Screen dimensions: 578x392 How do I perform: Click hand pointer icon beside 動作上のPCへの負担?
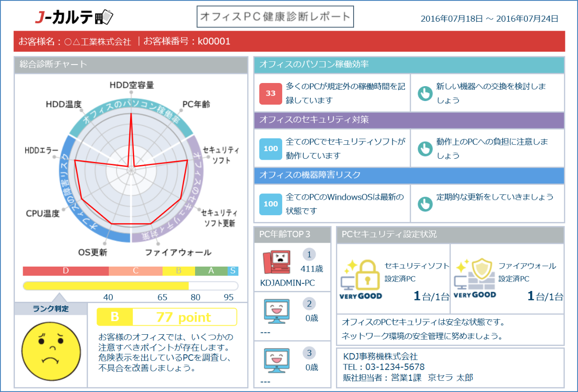[425, 148]
